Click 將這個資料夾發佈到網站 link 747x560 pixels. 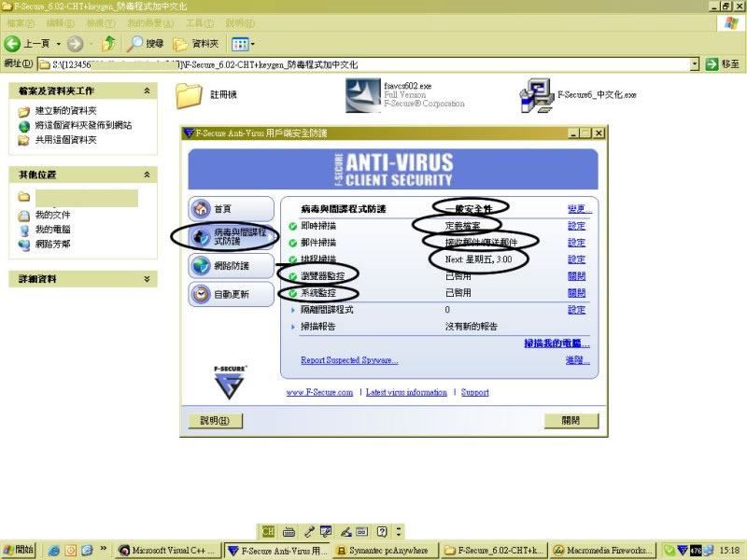point(83,125)
